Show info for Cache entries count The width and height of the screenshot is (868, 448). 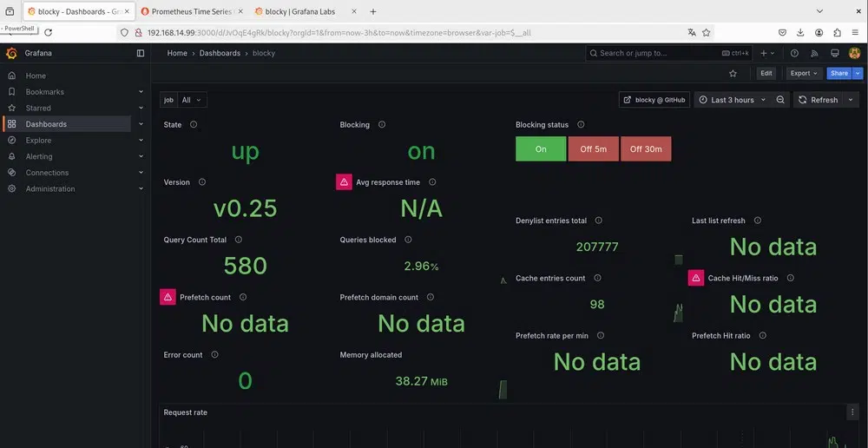click(597, 278)
